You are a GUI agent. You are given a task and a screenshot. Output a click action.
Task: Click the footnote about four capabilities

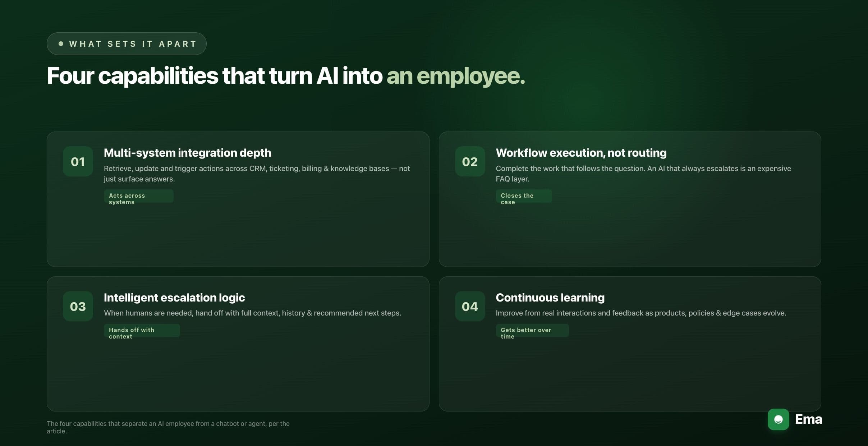[168, 427]
